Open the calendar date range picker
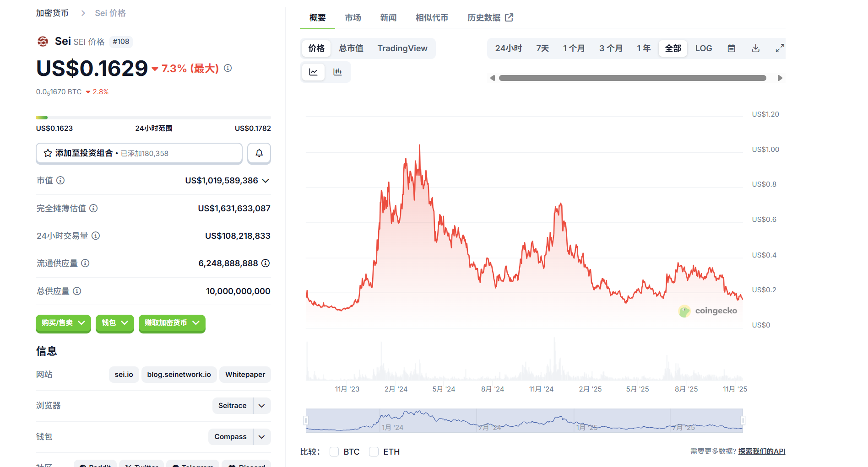The image size is (868, 467). [732, 48]
